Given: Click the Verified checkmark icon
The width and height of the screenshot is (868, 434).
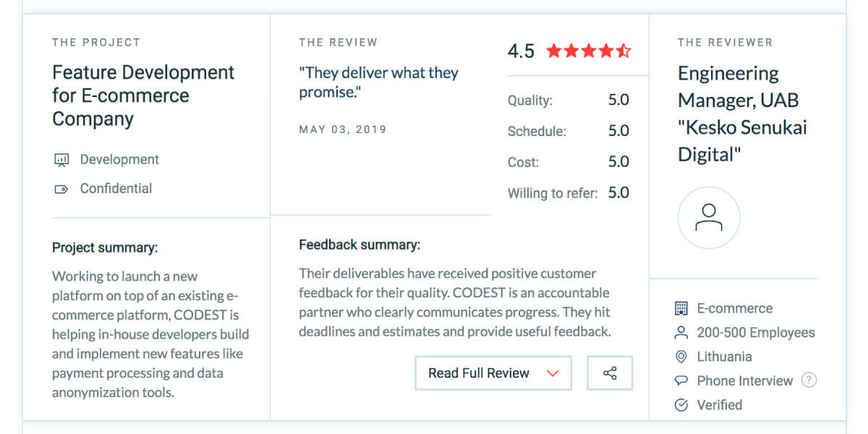Looking at the screenshot, I should (x=681, y=405).
